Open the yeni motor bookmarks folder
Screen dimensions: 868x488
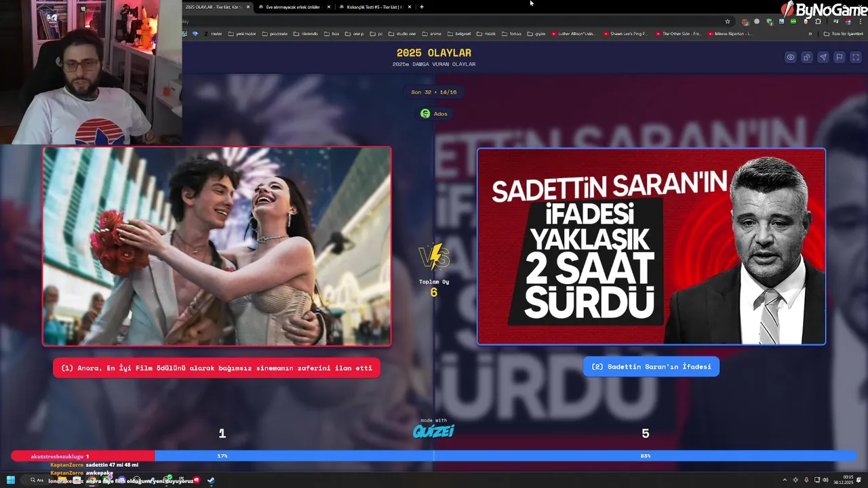click(242, 33)
